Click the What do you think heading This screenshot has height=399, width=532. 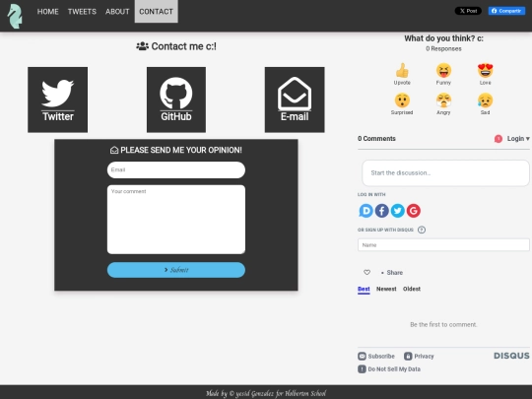coord(443,38)
